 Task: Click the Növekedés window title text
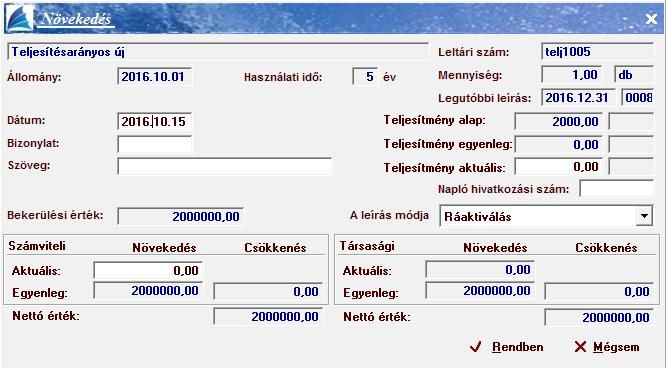[x=76, y=19]
